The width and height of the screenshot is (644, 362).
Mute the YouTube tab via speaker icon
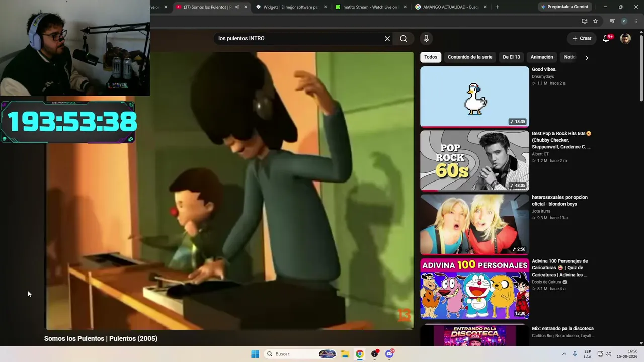(x=237, y=7)
